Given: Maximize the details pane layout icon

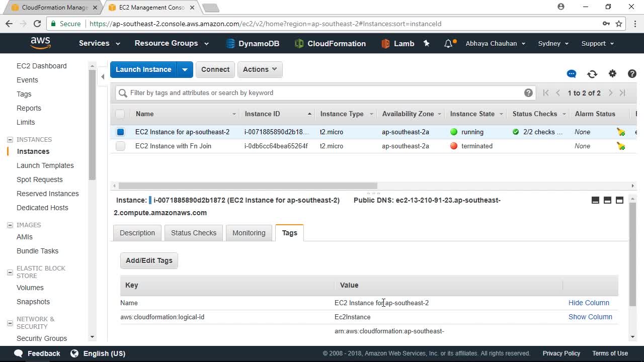Looking at the screenshot, I should coord(619,200).
